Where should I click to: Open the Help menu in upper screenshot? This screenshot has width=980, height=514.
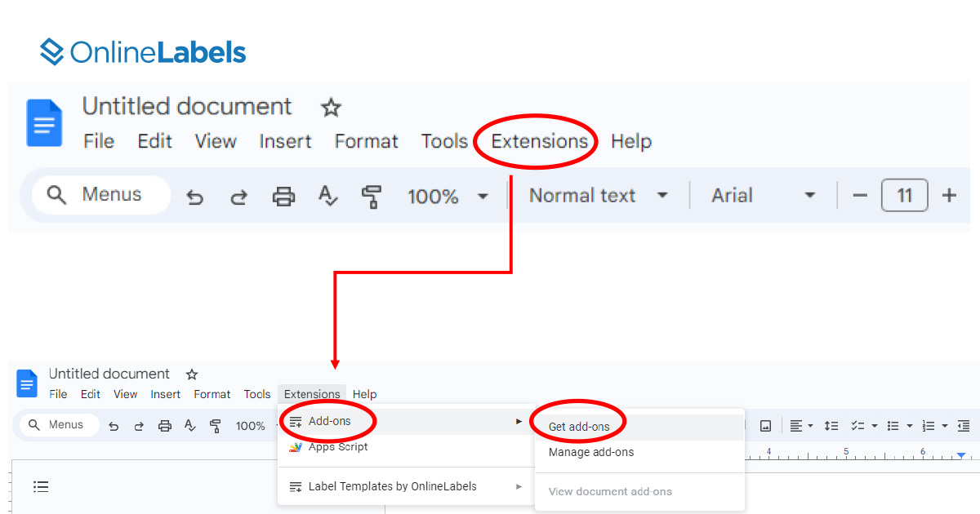[631, 141]
